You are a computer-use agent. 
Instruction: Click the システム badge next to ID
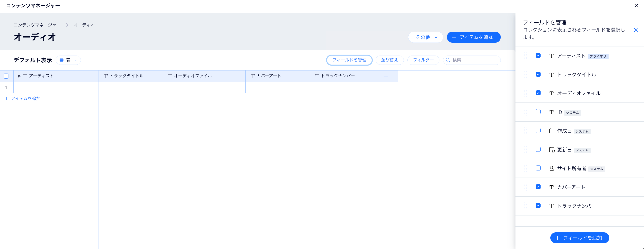[572, 112]
